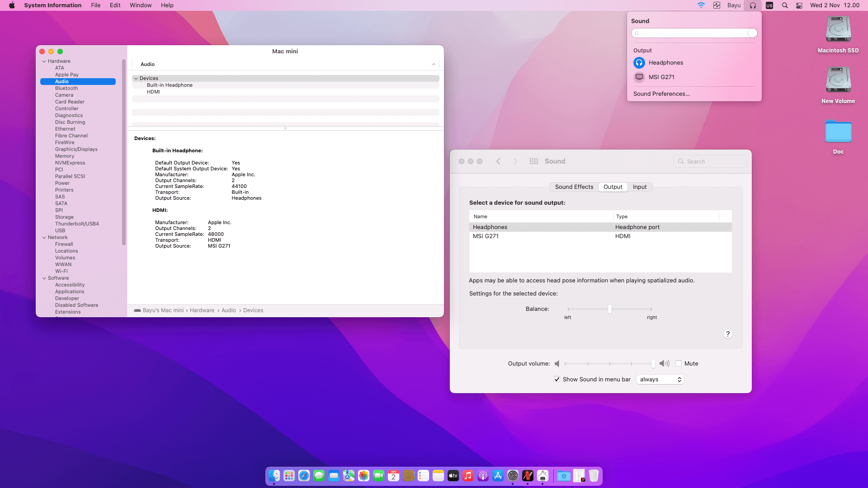Click the help question mark button
The height and width of the screenshot is (488, 868).
point(727,334)
